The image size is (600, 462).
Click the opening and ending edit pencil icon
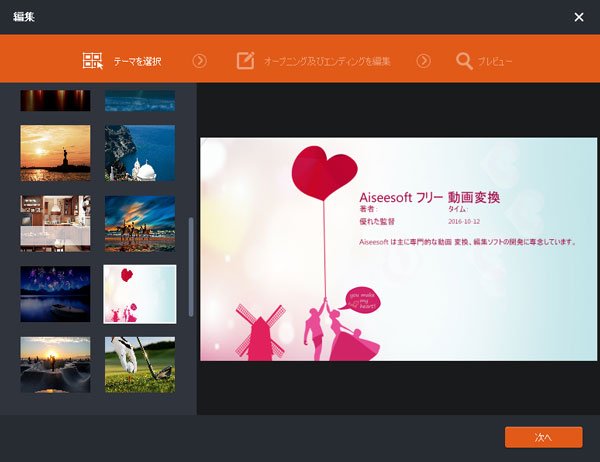tap(245, 61)
